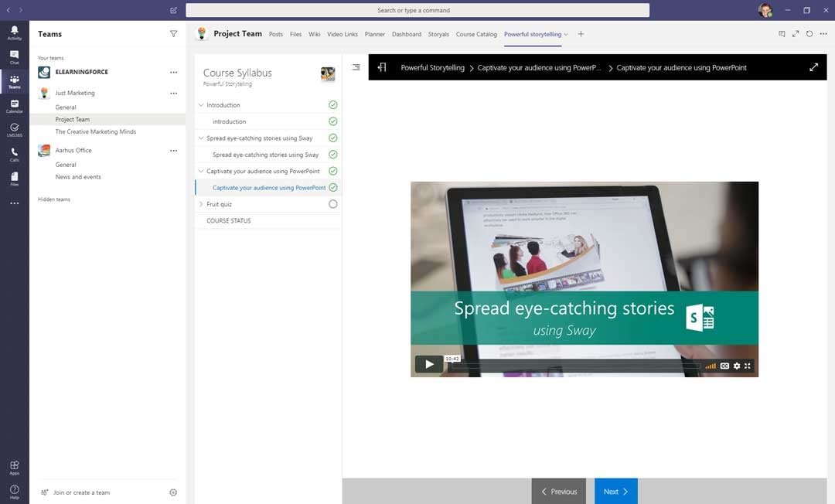Open more options for Aarhus Office team
The height and width of the screenshot is (504, 835).
[174, 151]
